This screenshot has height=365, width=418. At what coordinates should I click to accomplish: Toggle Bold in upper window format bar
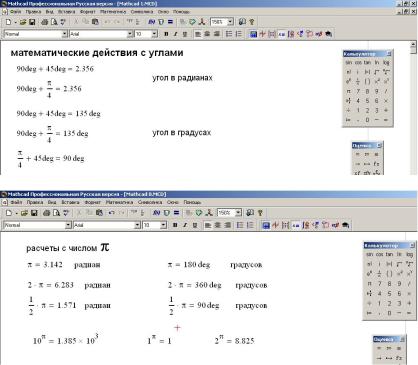click(x=166, y=34)
